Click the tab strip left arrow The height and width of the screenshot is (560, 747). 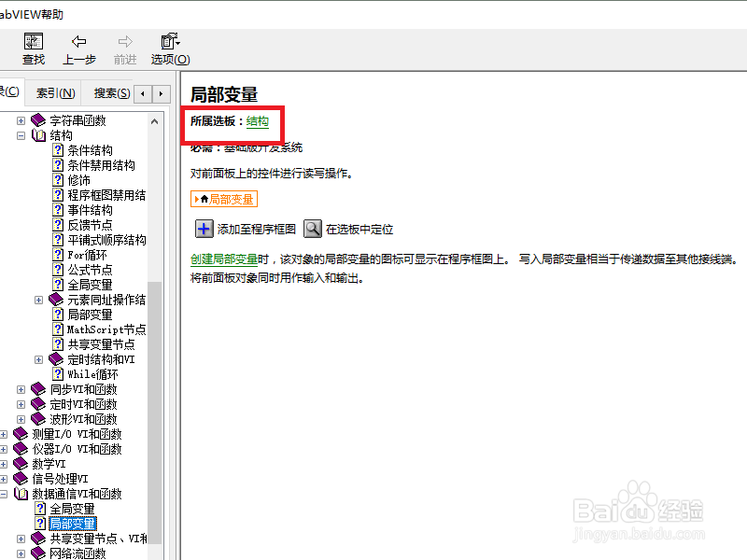143,94
